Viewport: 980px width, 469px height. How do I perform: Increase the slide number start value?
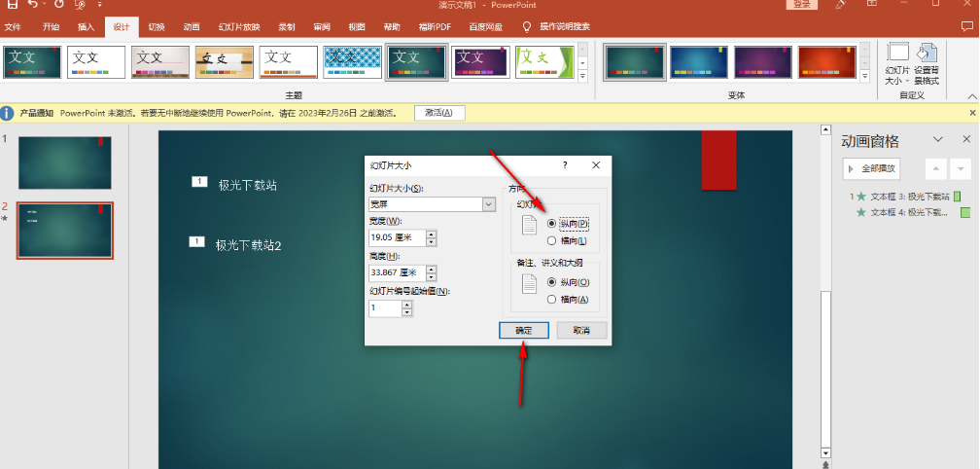click(x=406, y=305)
